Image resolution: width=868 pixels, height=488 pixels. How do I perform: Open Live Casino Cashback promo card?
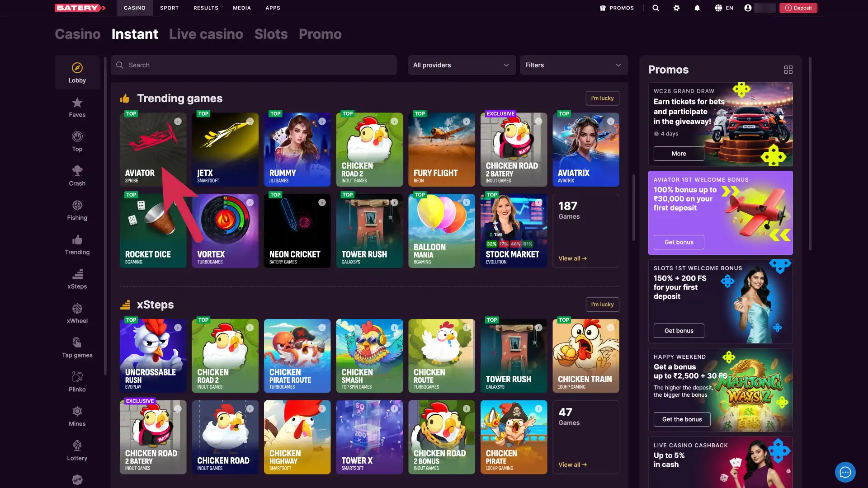(x=720, y=462)
